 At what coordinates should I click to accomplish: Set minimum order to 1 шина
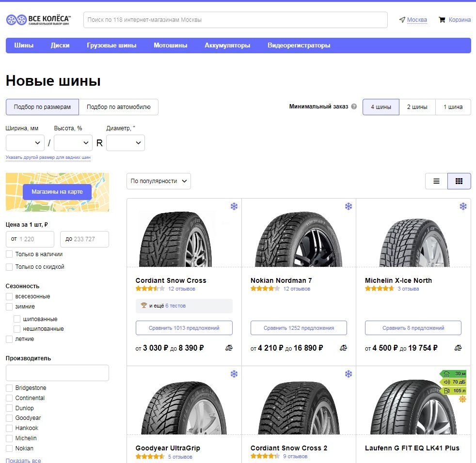tap(453, 107)
